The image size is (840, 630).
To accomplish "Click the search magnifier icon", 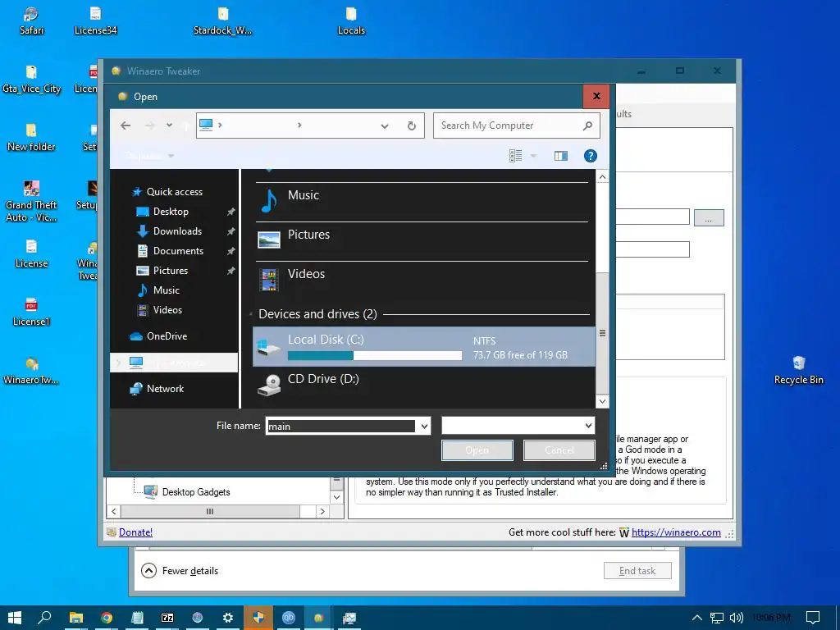I will (587, 126).
